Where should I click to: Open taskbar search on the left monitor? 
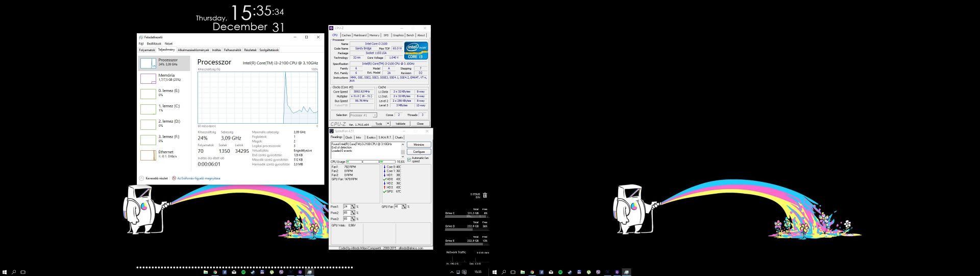click(14, 272)
